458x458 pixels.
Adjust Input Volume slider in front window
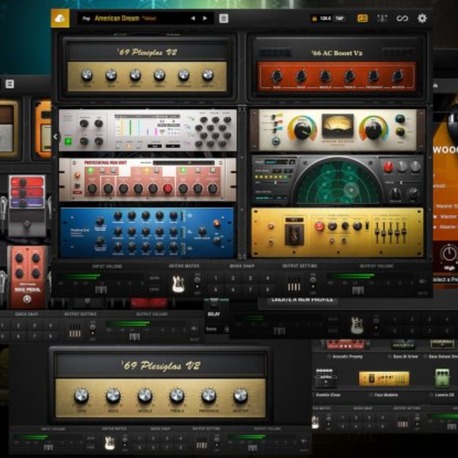click(101, 289)
